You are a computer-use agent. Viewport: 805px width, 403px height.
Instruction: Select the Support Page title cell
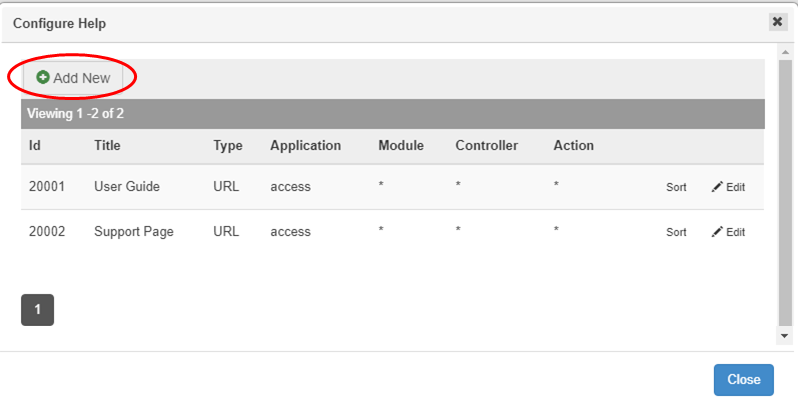133,231
